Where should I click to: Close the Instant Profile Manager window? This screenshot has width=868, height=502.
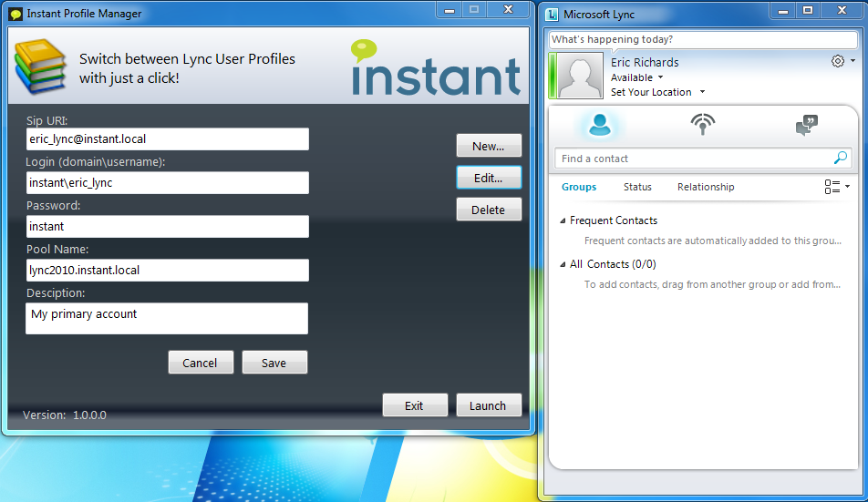(508, 10)
